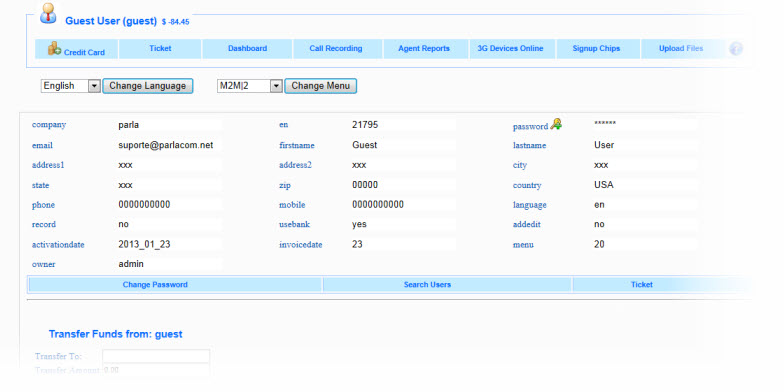Click usebank value yes
This screenshot has height=392, width=784.
(x=359, y=224)
